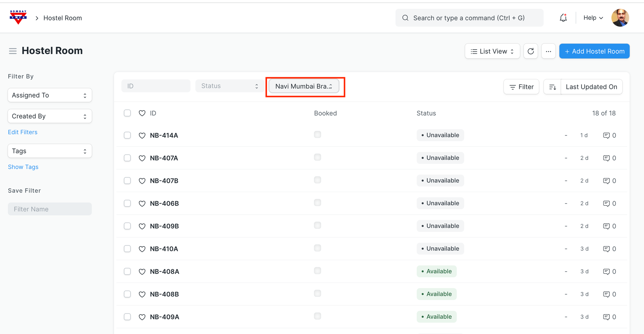The width and height of the screenshot is (644, 334).
Task: Click the refresh list icon
Action: [x=531, y=51]
